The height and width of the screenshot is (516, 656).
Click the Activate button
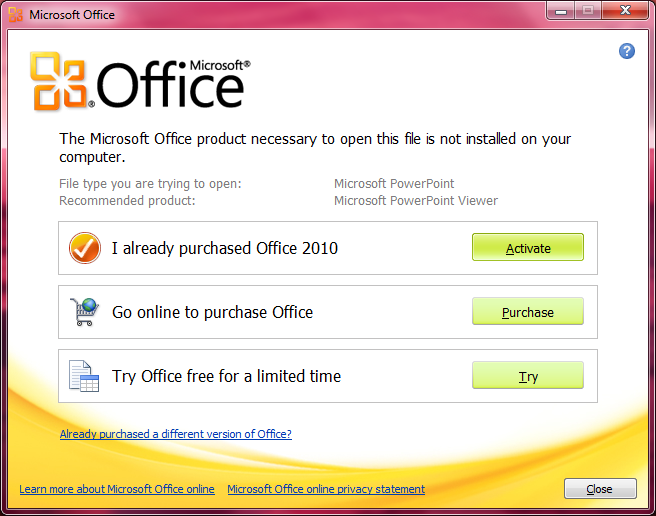[528, 247]
